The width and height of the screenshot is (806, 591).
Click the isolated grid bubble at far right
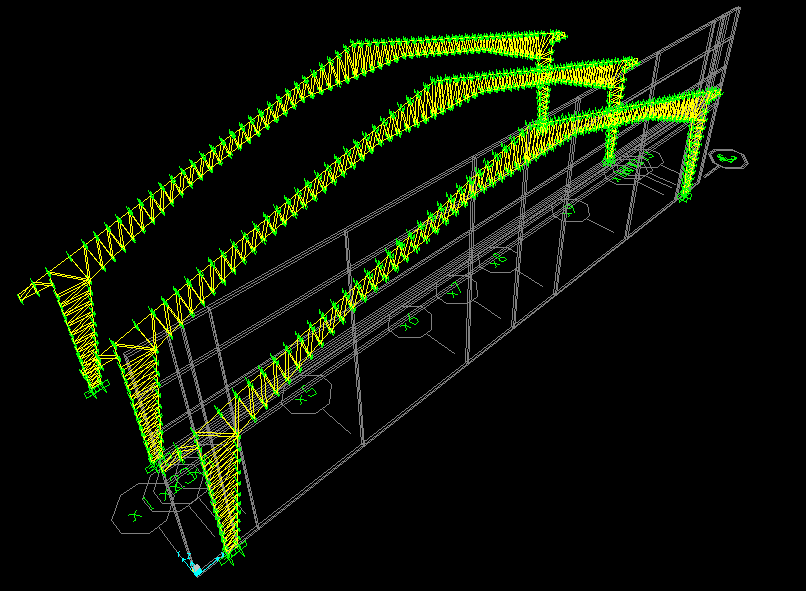pyautogui.click(x=728, y=158)
